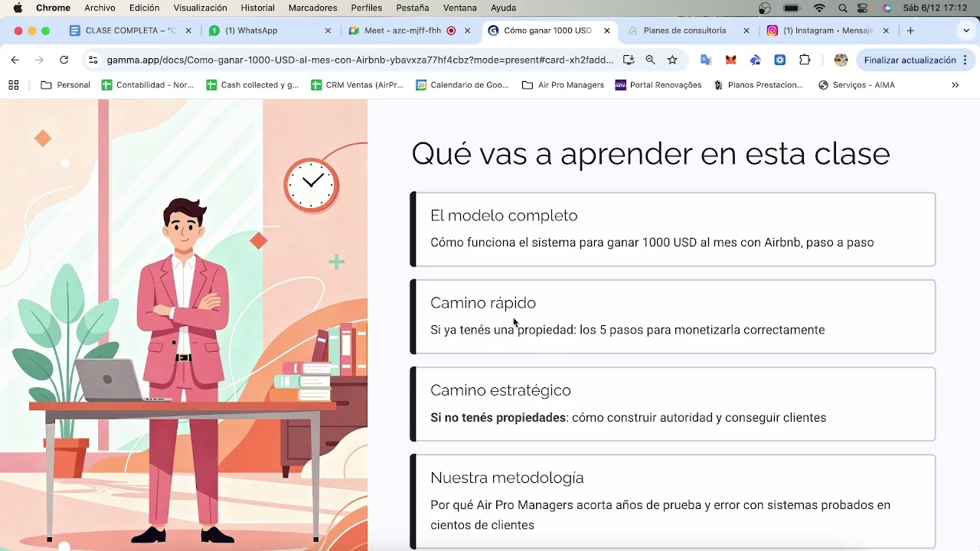The image size is (980, 551).
Task: Reload the gamma.app page
Action: (x=64, y=60)
